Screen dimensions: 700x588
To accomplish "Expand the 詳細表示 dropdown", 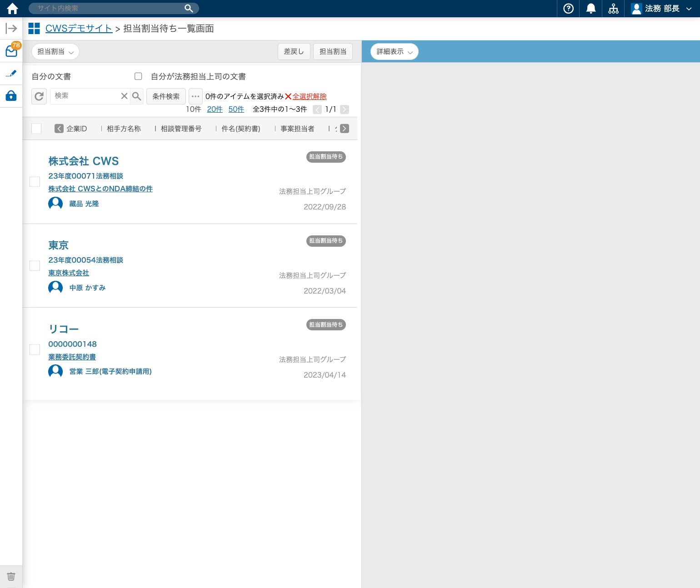I will point(394,52).
